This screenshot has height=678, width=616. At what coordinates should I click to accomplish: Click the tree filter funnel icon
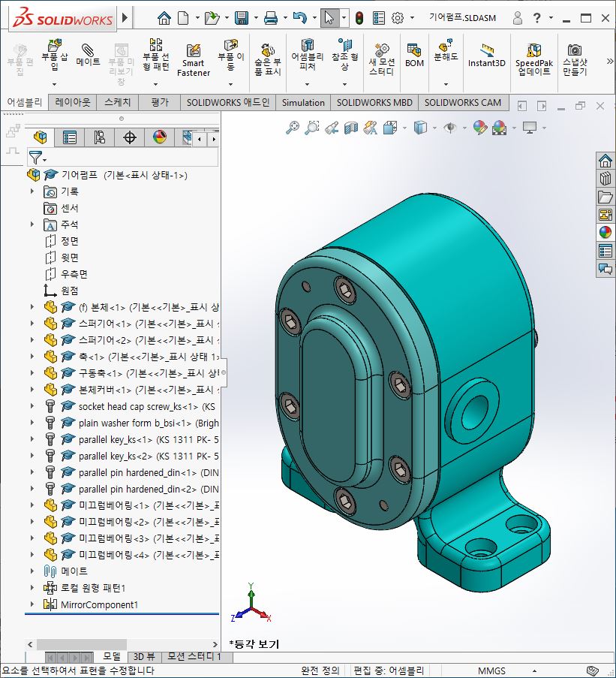click(x=35, y=158)
